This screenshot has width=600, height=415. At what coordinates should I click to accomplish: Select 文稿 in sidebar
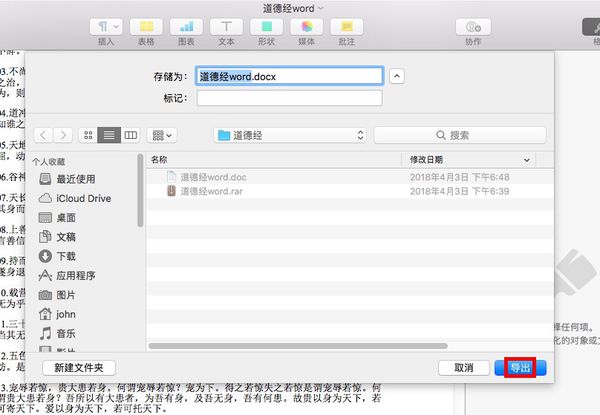[x=57, y=237]
